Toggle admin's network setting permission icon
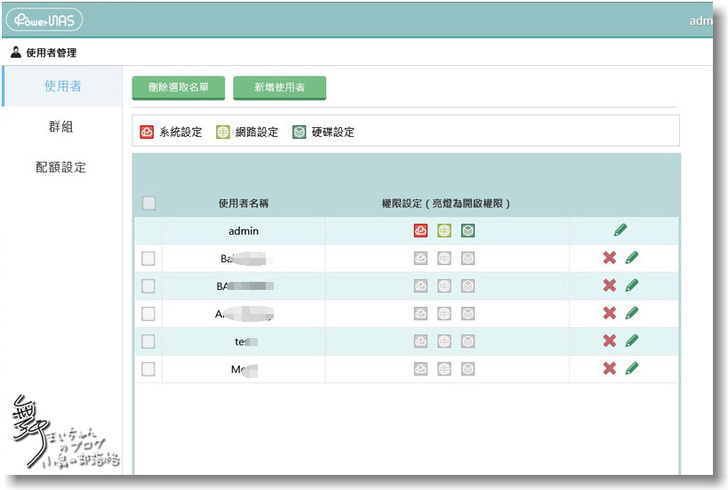The height and width of the screenshot is (490, 728). [x=445, y=231]
